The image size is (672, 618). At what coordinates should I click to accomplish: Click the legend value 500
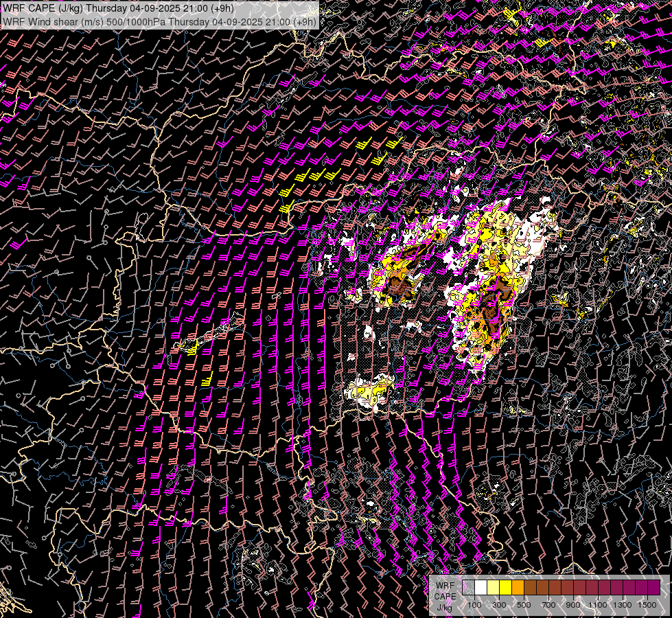point(524,605)
